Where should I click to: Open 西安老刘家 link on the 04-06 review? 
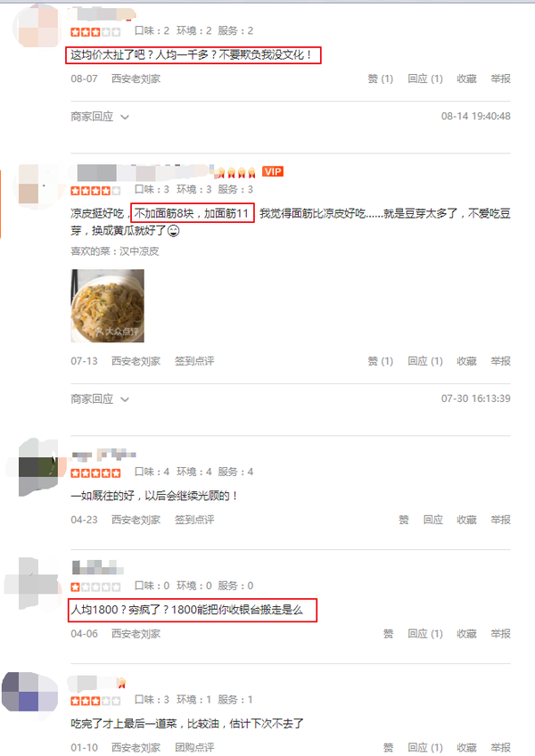[x=136, y=634]
